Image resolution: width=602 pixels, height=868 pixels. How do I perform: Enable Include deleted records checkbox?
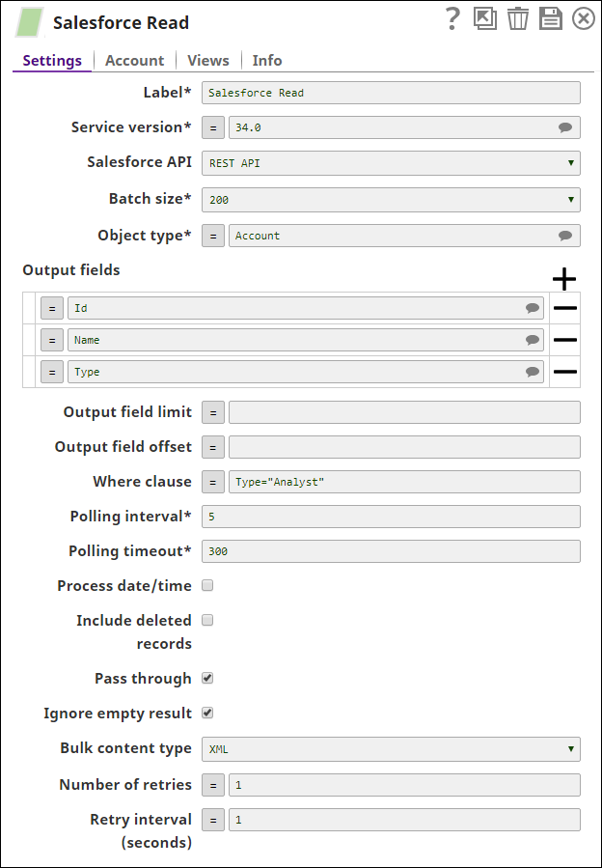tap(207, 621)
